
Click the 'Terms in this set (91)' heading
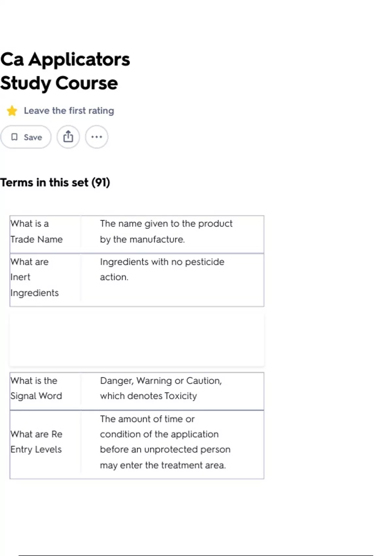pyautogui.click(x=55, y=182)
